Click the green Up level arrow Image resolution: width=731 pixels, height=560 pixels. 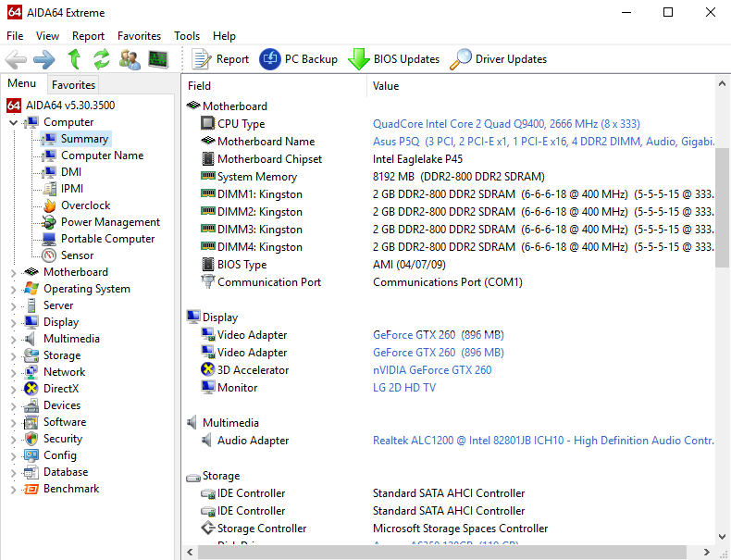click(x=74, y=59)
